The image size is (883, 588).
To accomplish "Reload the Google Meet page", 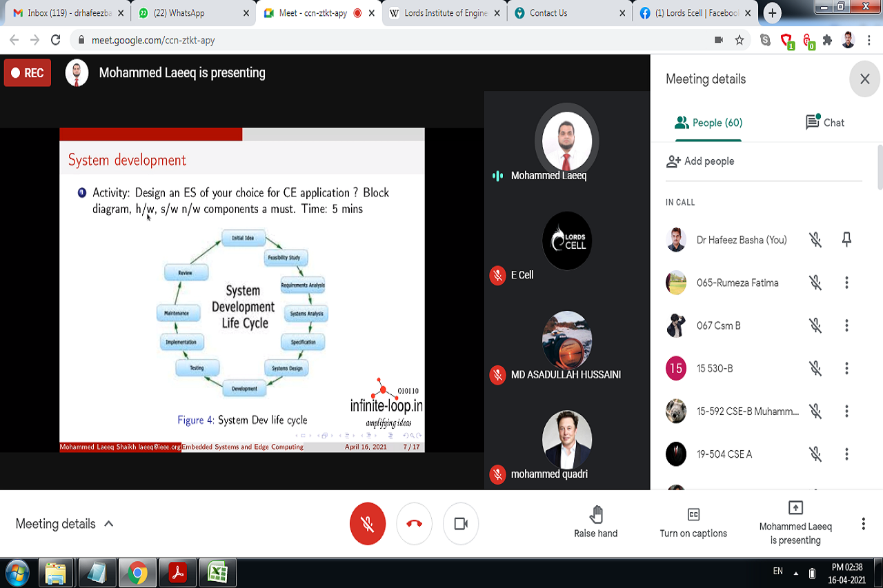I will (56, 40).
